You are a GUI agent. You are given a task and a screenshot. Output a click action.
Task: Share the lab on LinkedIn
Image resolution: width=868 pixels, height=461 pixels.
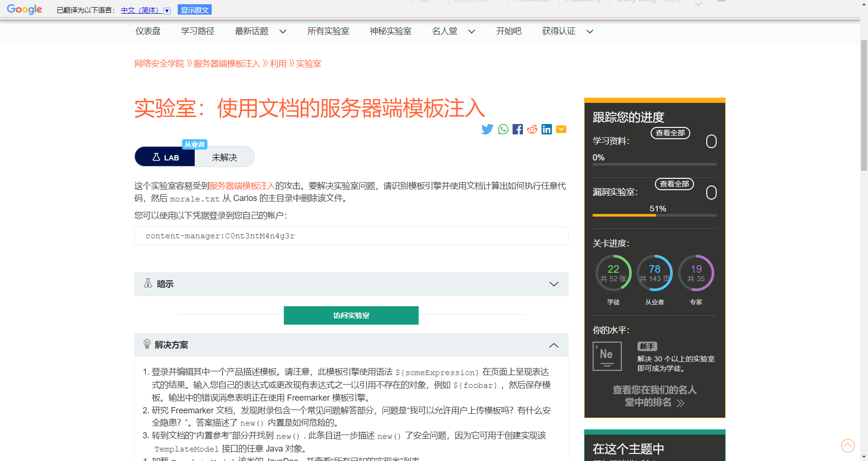[x=547, y=129]
